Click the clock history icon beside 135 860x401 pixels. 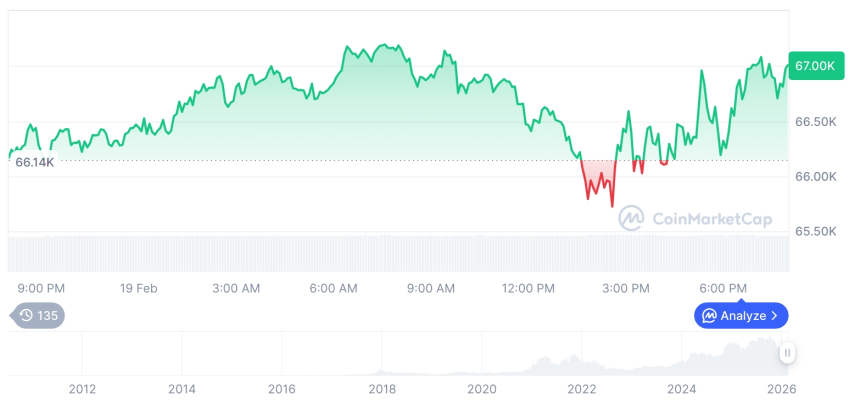point(26,316)
